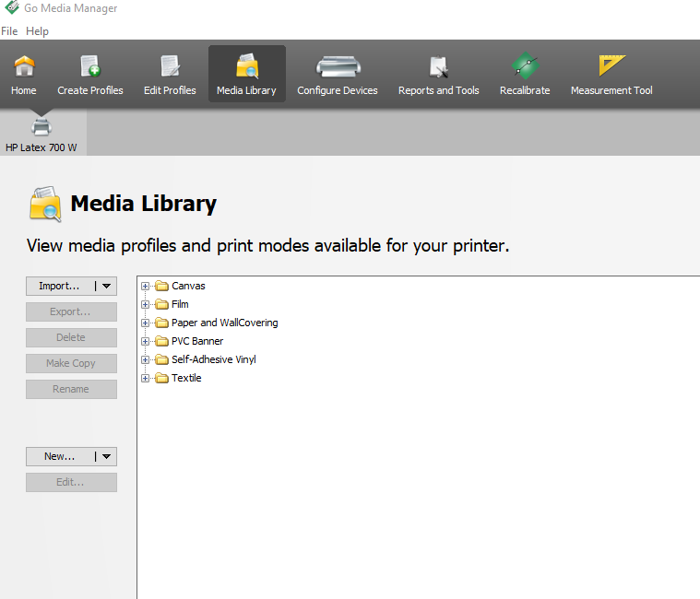Select the PVC Banner label
700x599 pixels.
point(197,341)
